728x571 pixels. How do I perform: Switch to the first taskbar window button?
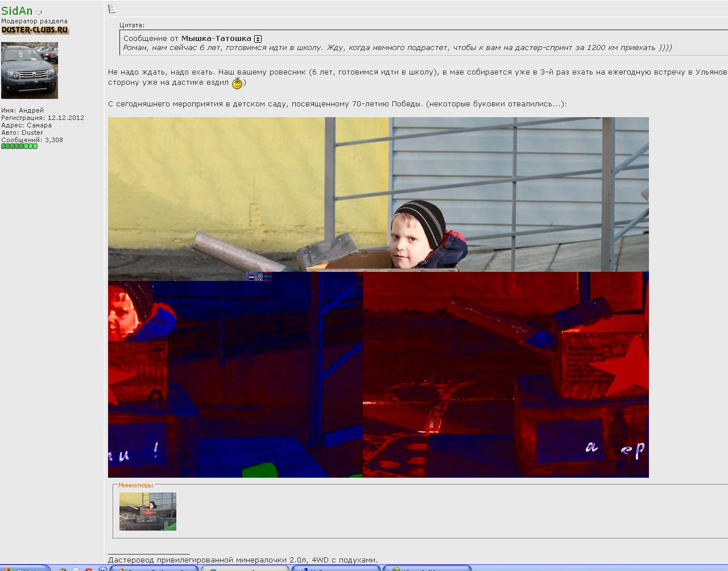click(x=154, y=569)
